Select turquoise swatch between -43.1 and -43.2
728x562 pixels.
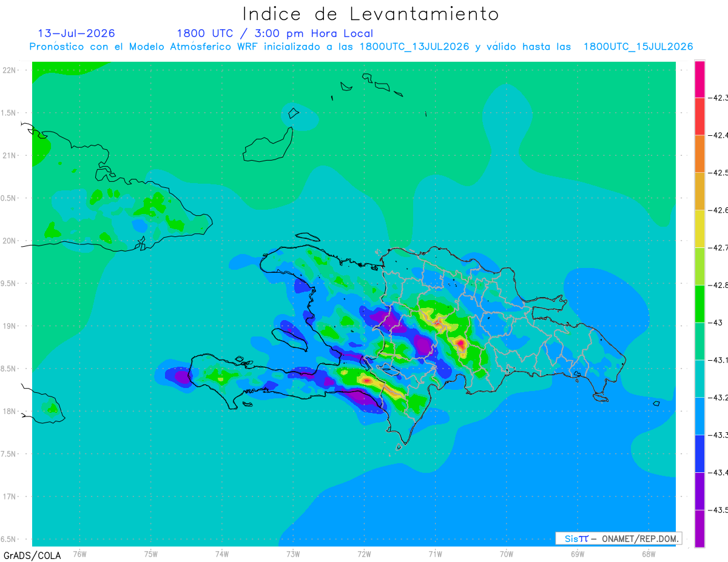(x=699, y=378)
